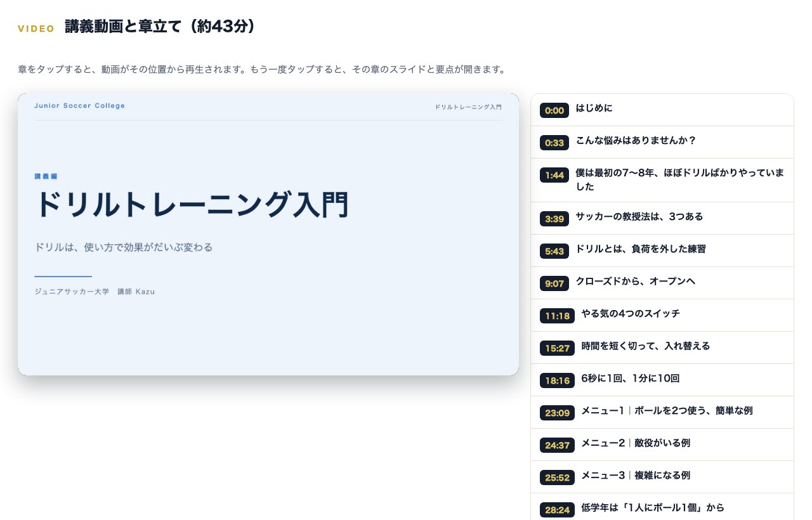Click the gold VIDEO label
This screenshot has height=520, width=812.
pyautogui.click(x=36, y=29)
